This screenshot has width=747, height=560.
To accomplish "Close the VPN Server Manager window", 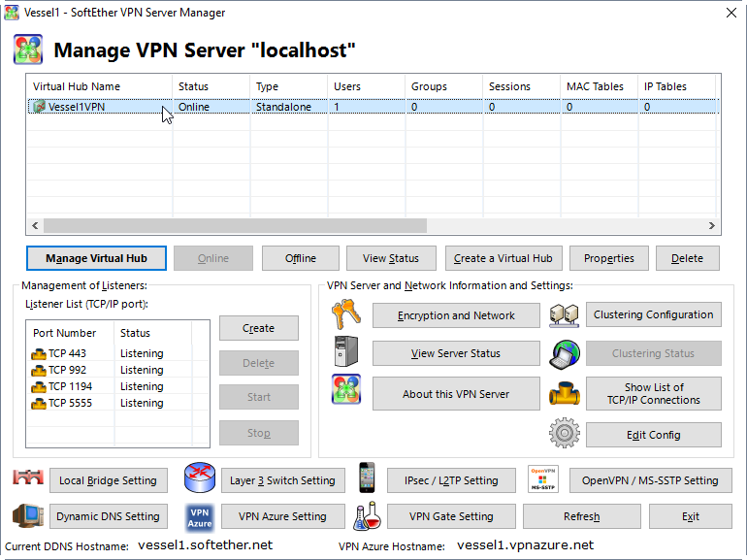I will point(731,13).
